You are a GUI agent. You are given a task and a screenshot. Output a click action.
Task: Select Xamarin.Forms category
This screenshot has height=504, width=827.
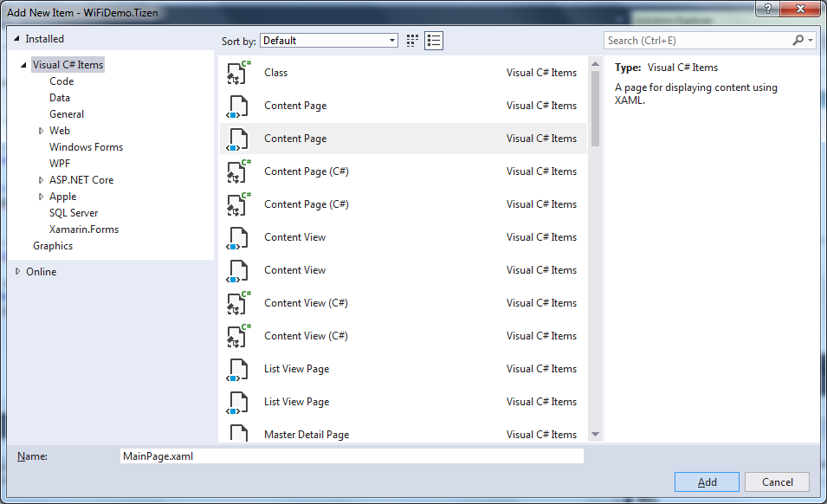coord(84,229)
